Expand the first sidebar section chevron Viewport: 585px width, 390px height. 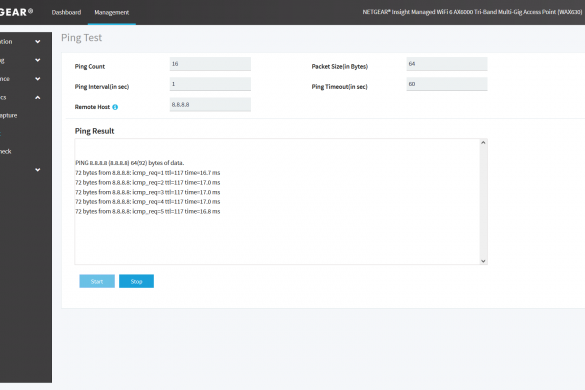[38, 42]
